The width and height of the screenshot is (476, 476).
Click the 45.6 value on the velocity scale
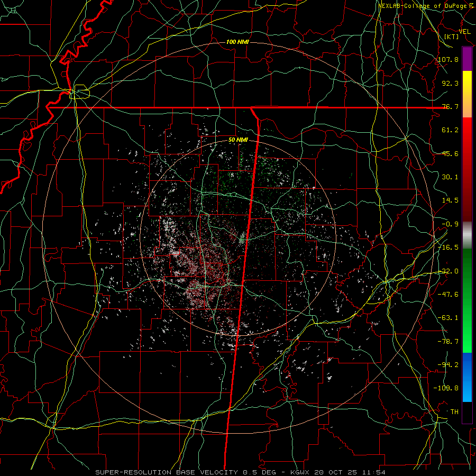click(x=450, y=153)
